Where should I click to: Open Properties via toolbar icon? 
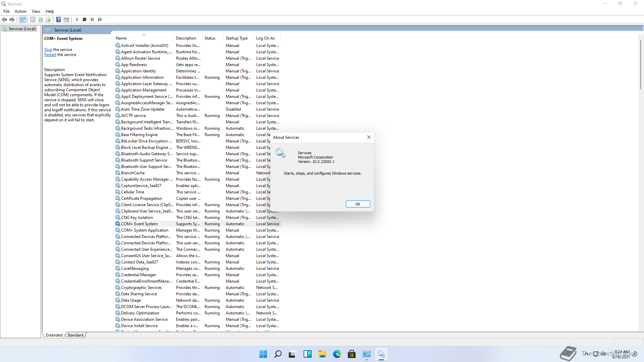(x=33, y=19)
